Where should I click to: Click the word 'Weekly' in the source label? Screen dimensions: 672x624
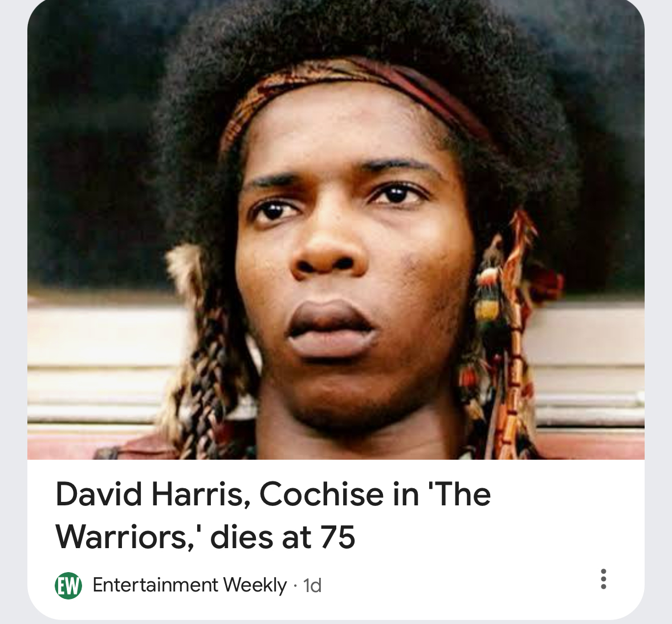click(x=255, y=585)
